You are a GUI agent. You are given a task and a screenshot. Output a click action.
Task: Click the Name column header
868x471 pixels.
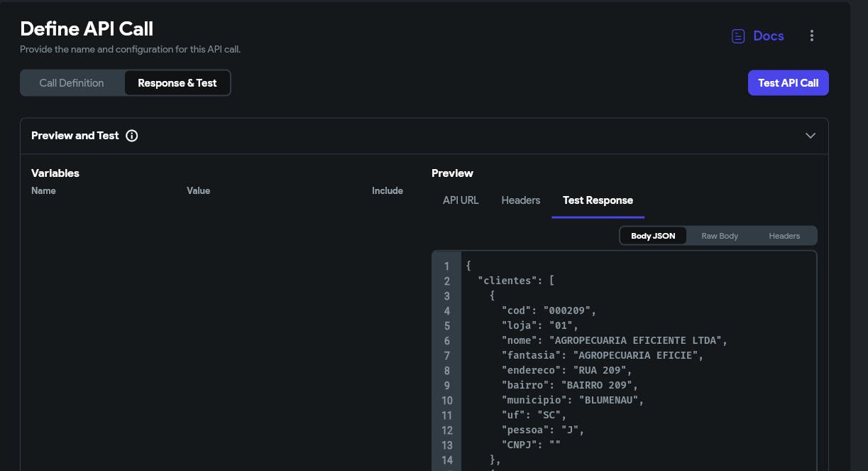pyautogui.click(x=43, y=191)
